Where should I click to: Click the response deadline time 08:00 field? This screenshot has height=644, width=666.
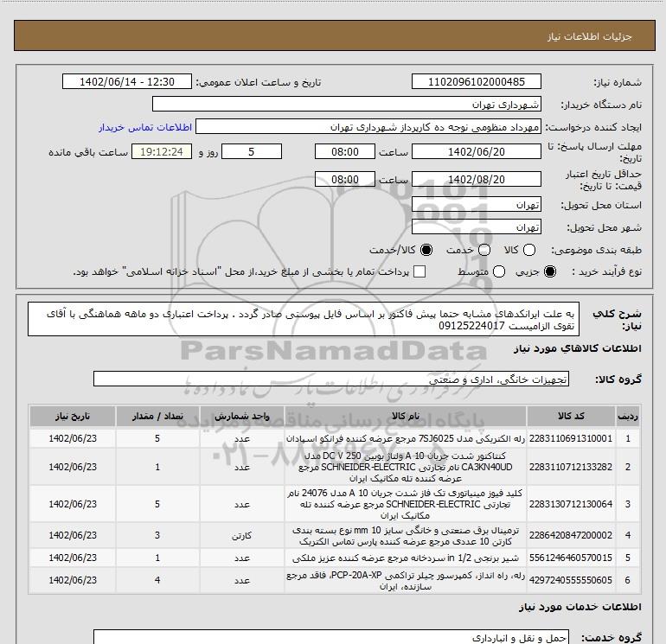click(345, 151)
